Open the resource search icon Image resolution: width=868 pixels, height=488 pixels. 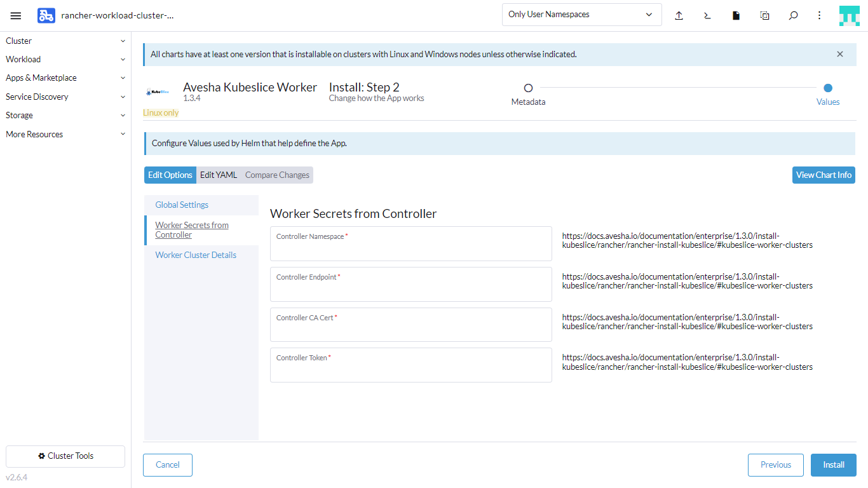[793, 15]
